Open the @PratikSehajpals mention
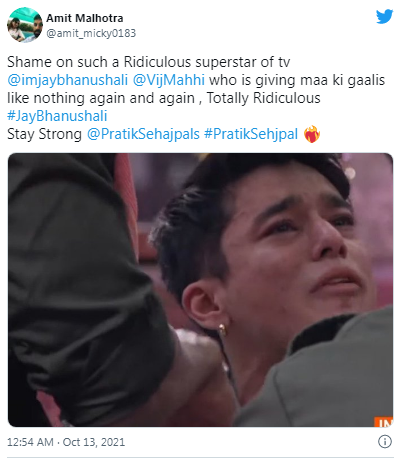 (x=143, y=134)
